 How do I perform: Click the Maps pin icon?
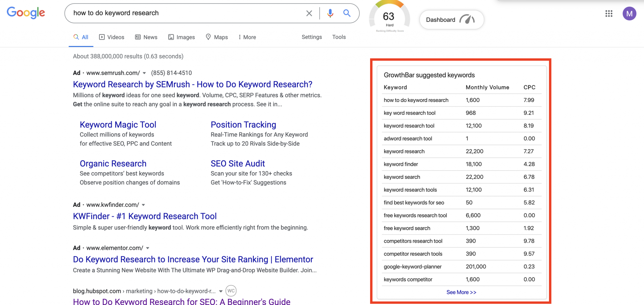(x=208, y=37)
